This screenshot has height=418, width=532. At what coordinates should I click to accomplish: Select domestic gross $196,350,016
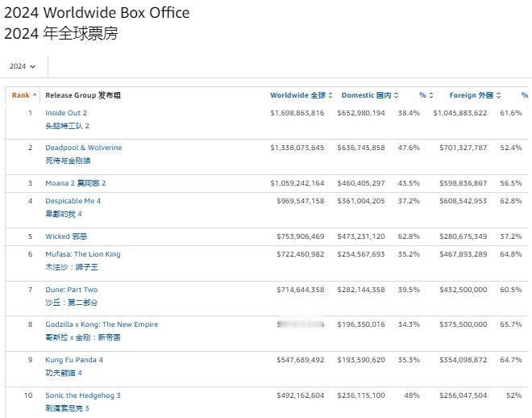click(x=361, y=324)
